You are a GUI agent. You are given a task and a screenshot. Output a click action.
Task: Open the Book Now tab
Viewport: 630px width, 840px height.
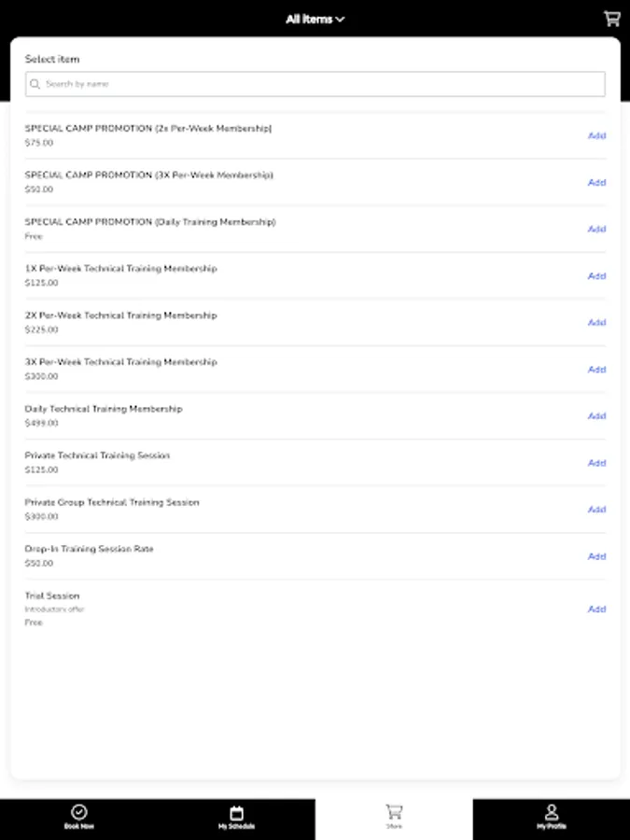pos(78,818)
